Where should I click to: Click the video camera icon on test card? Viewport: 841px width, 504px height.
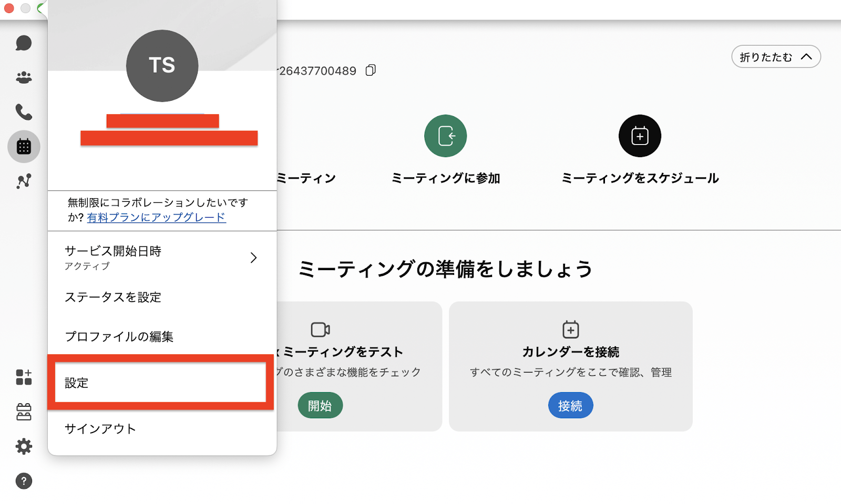click(320, 330)
